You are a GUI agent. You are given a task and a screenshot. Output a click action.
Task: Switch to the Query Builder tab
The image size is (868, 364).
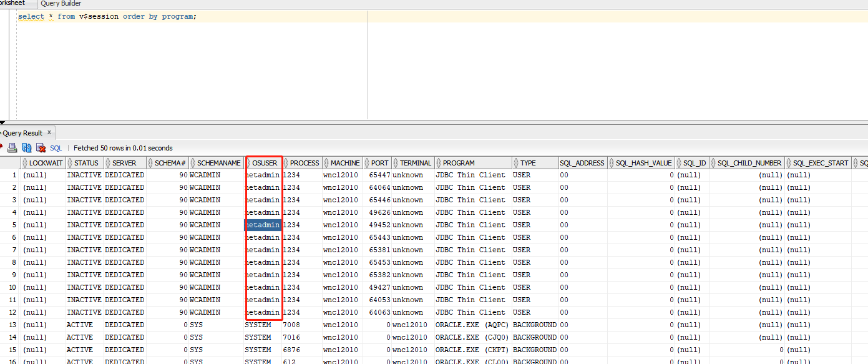61,4
